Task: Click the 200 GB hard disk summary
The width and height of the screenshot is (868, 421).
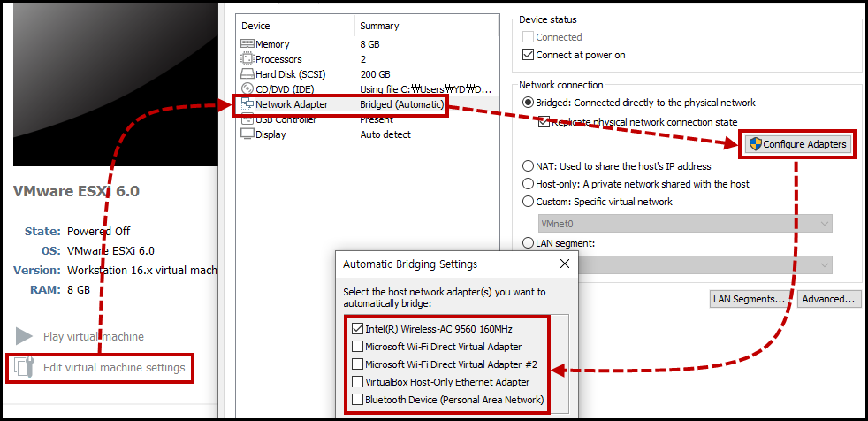Action: (376, 74)
